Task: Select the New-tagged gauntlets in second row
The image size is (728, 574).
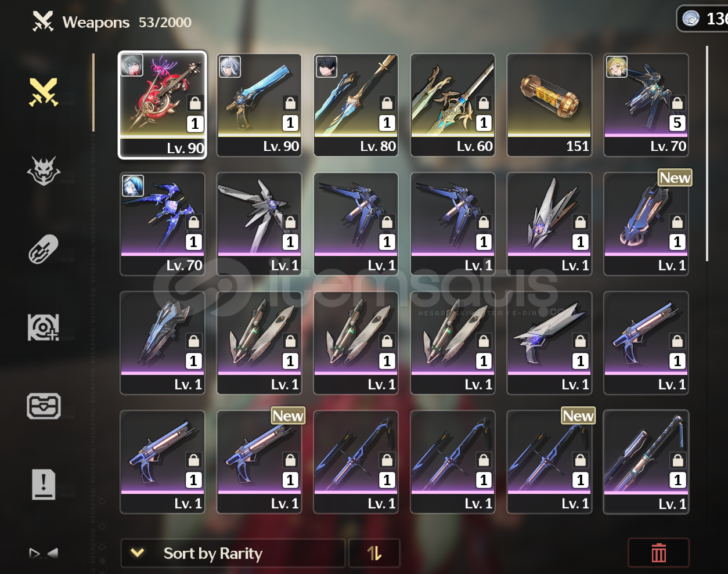Action: (646, 224)
